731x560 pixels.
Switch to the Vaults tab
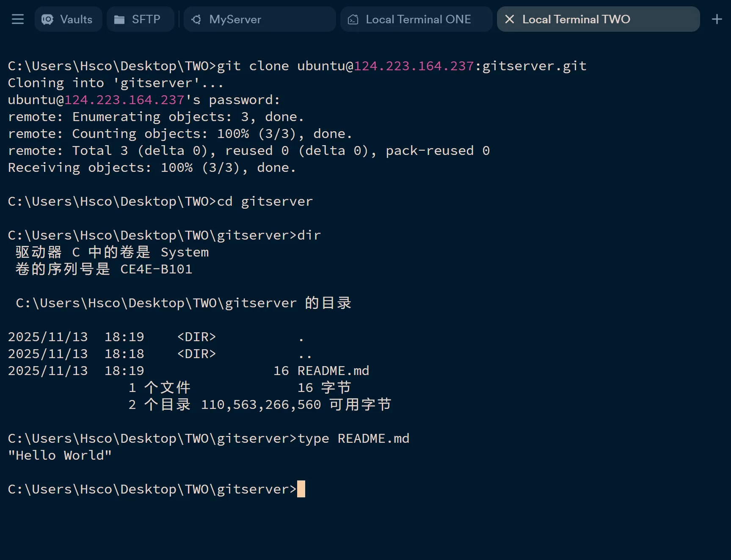pyautogui.click(x=76, y=19)
